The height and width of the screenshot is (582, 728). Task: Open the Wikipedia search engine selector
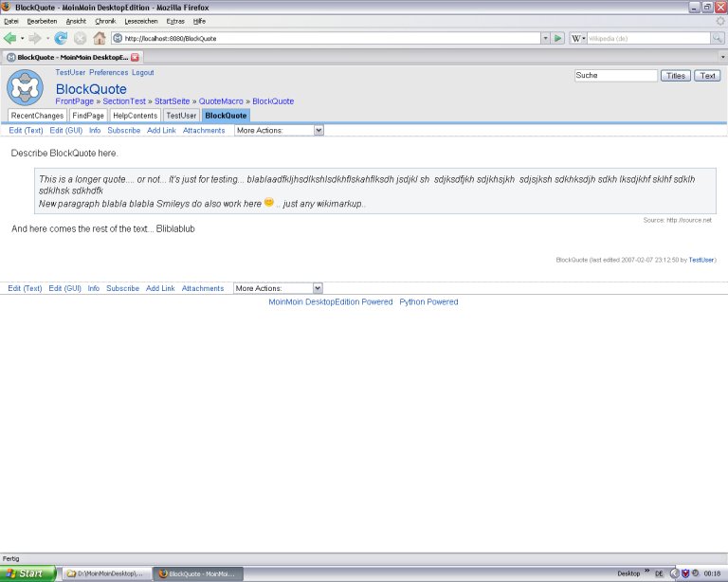coord(578,38)
